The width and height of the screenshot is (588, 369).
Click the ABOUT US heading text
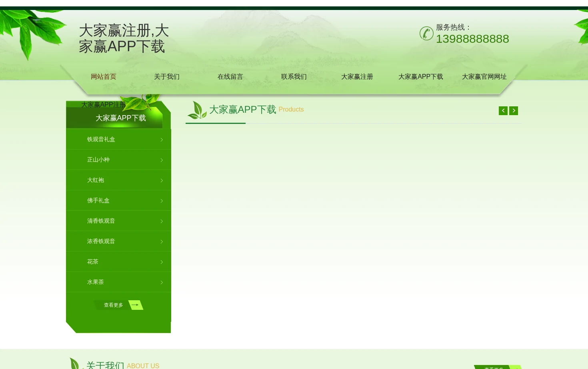click(143, 366)
